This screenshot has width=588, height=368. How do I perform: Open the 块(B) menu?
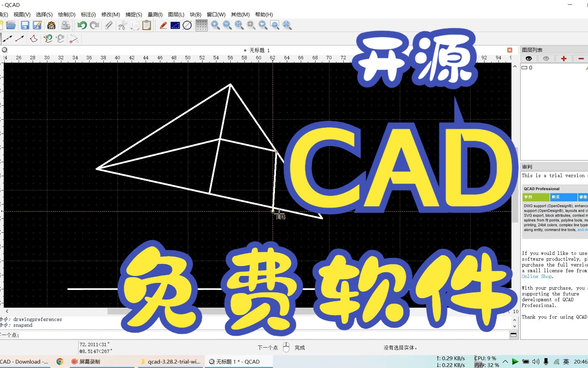pyautogui.click(x=196, y=14)
